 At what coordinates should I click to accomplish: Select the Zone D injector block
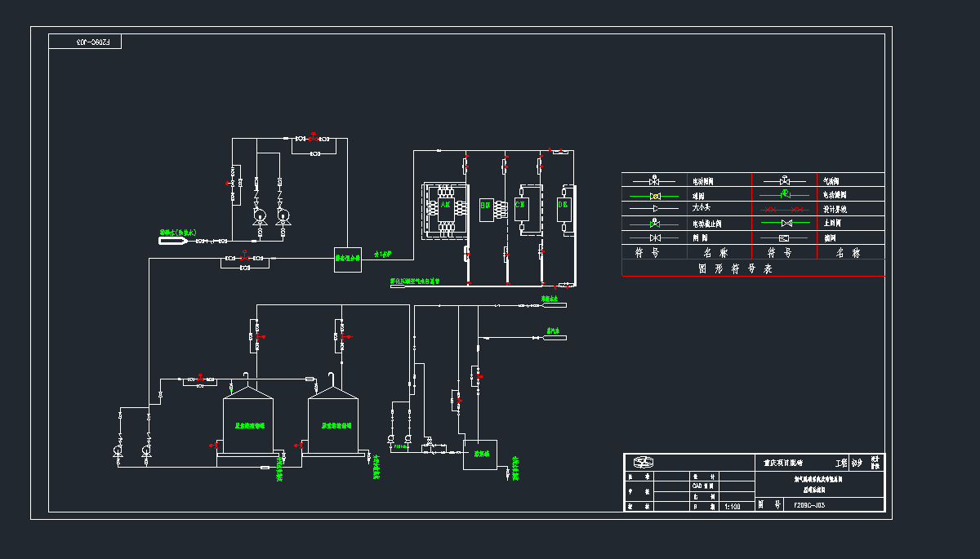563,208
